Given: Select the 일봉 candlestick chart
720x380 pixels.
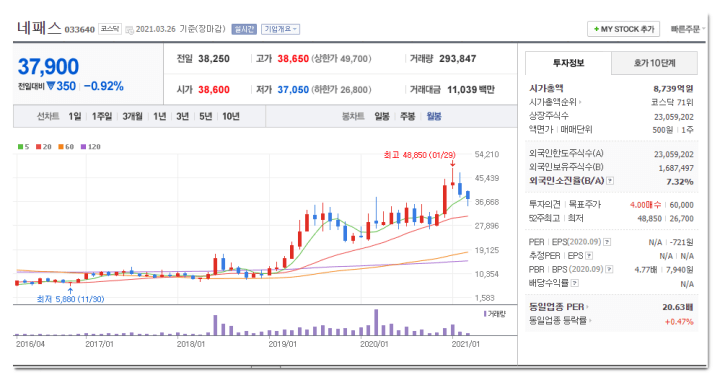Looking at the screenshot, I should click(x=382, y=117).
